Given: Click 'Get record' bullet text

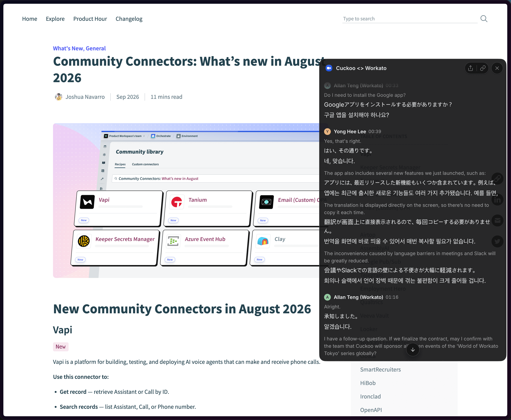Looking at the screenshot, I should (x=73, y=392).
